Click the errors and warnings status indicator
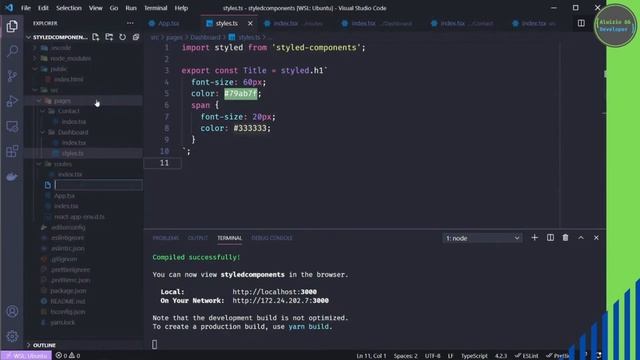Screen dimensions: 640x360 68,356
